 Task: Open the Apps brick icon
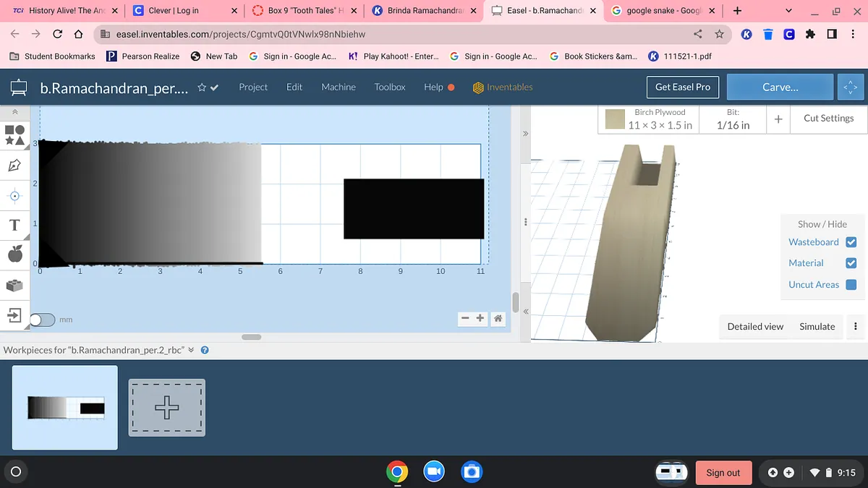(14, 285)
